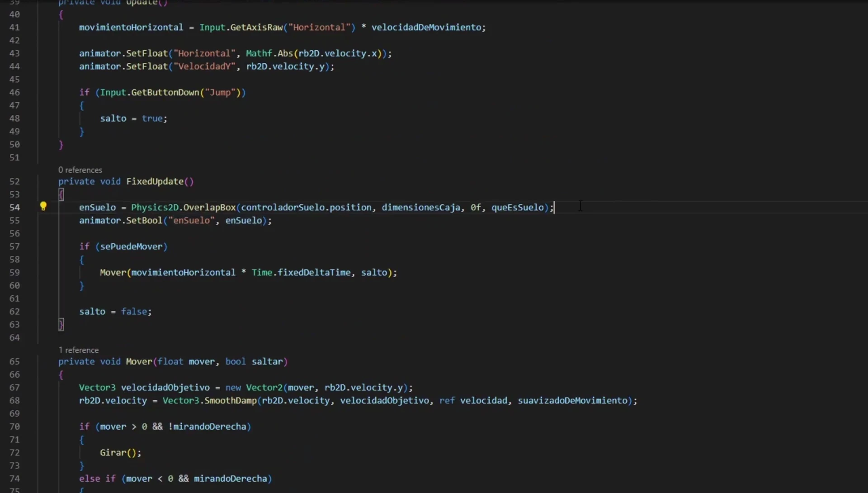Click 'OverlapBox' on line 54
868x493 pixels.
209,207
